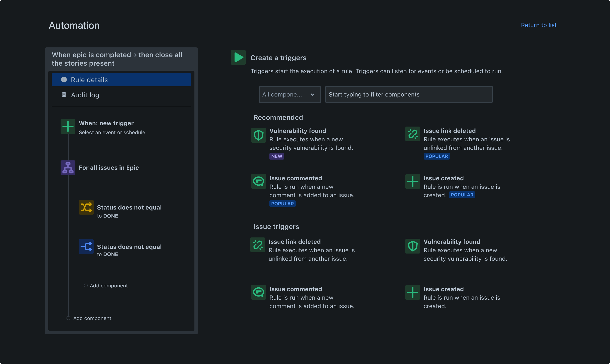Click the Audit Log tab

(85, 94)
